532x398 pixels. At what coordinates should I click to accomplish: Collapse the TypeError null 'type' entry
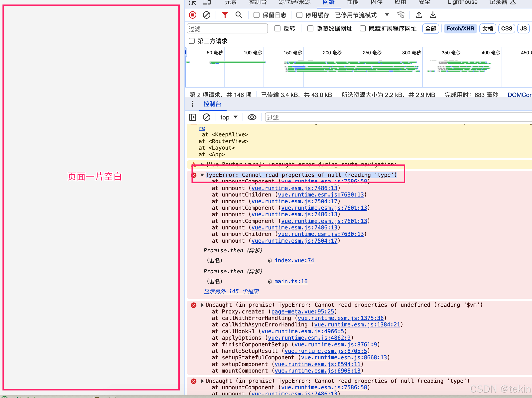click(x=202, y=175)
